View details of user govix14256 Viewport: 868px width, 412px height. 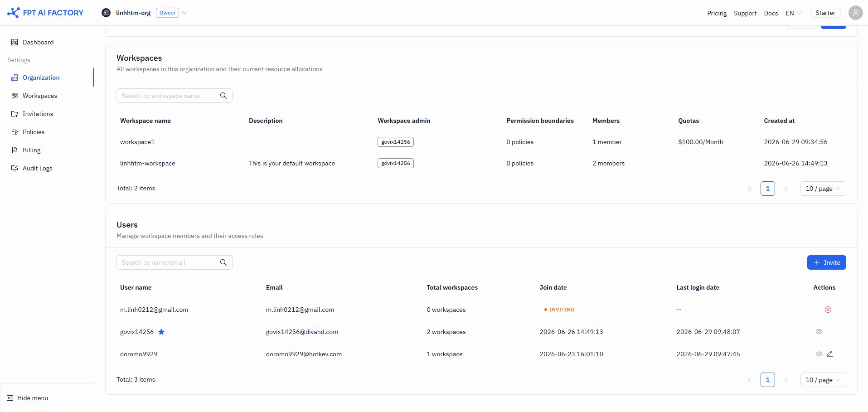[819, 332]
